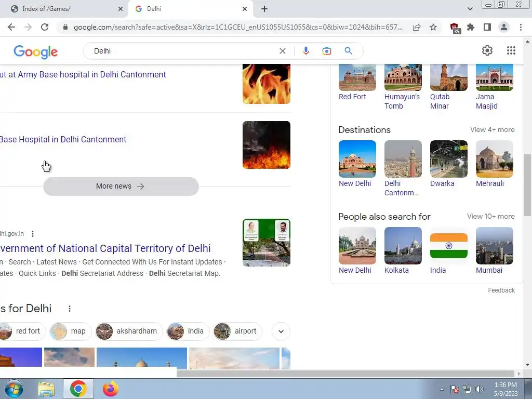Reload the current page
The width and height of the screenshot is (532, 399).
(x=45, y=27)
